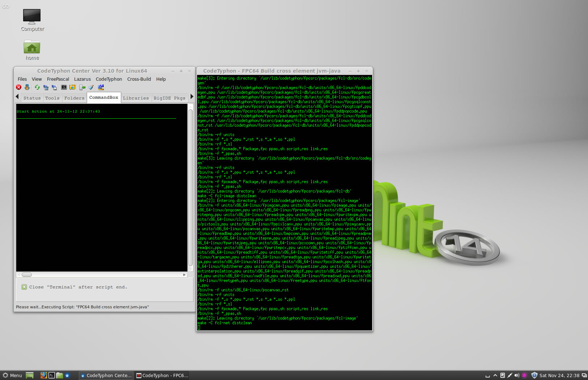Open the Lazarus menu
The width and height of the screenshot is (588, 380).
point(82,79)
